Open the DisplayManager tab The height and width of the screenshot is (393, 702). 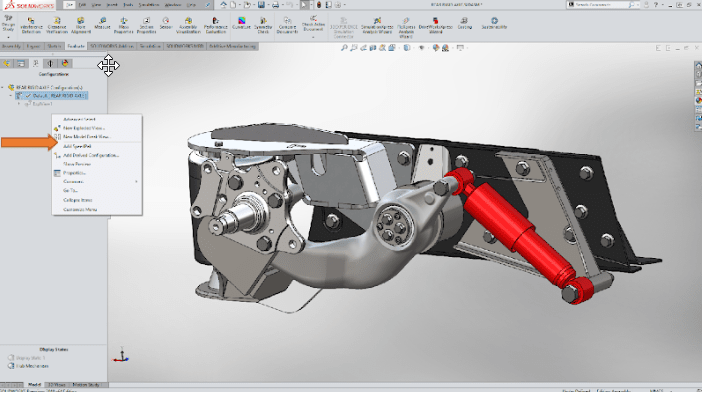coord(65,64)
